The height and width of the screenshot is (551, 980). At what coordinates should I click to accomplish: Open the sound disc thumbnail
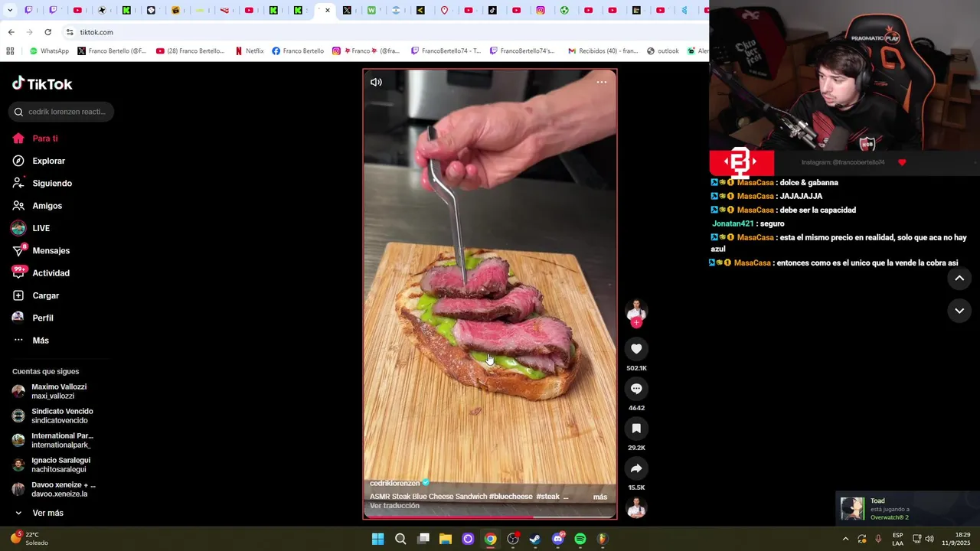pyautogui.click(x=636, y=507)
